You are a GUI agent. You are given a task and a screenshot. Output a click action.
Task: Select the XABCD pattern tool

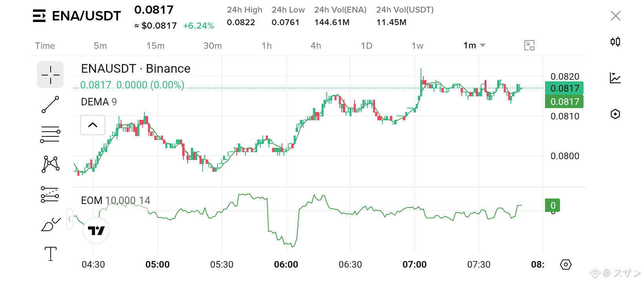(50, 164)
